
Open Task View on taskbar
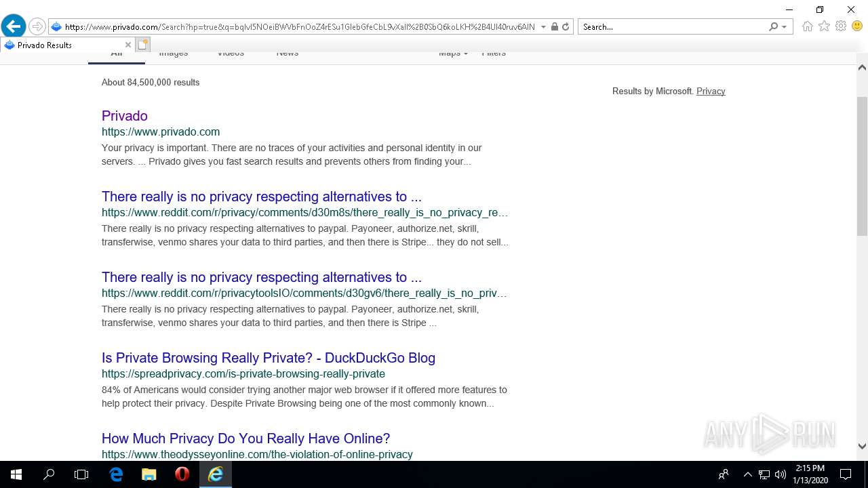coord(81,474)
